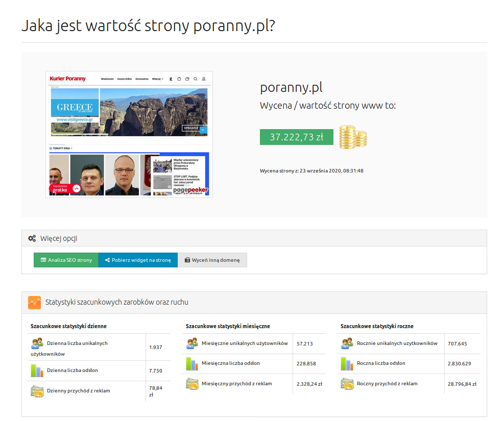504x421 pixels.
Task: Click the monthly page views value 228.858
Action: (306, 364)
